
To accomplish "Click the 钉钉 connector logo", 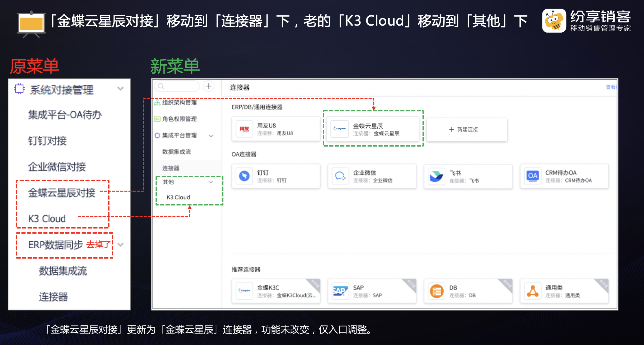I will pos(245,176).
